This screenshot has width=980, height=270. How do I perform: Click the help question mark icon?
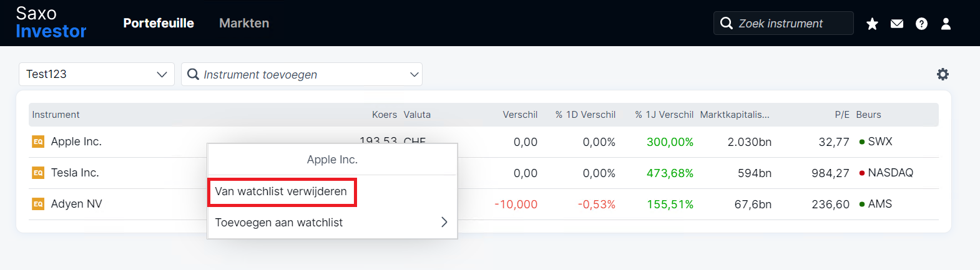921,24
